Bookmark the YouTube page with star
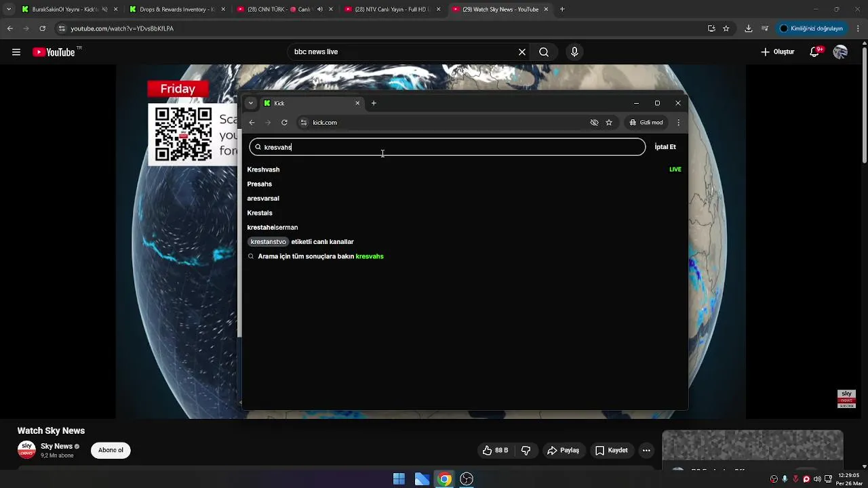 click(x=726, y=28)
